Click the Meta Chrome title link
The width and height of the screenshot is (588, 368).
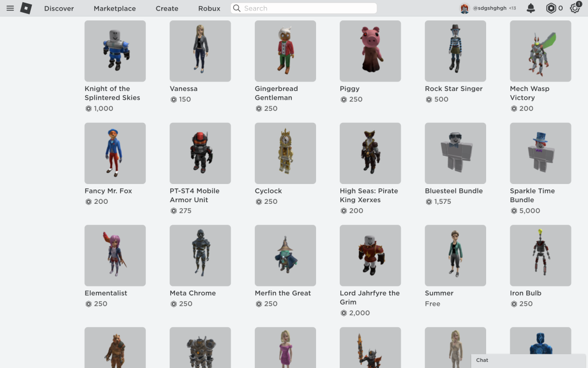[x=193, y=293]
